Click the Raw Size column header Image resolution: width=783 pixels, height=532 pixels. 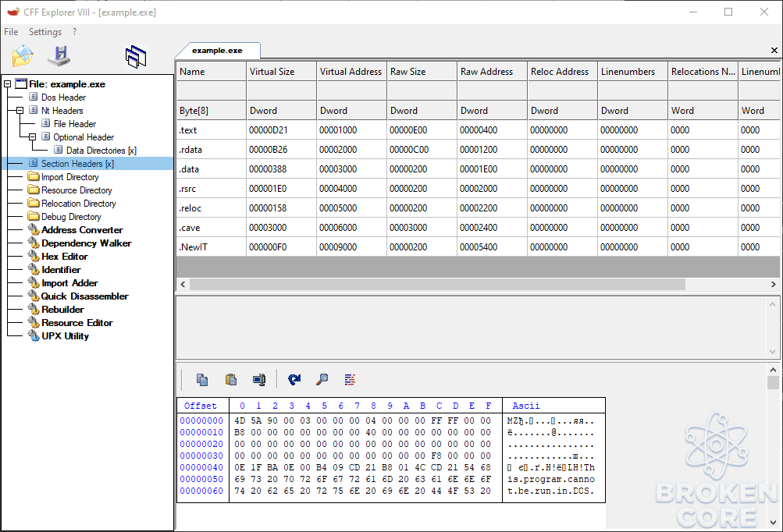[x=422, y=71]
